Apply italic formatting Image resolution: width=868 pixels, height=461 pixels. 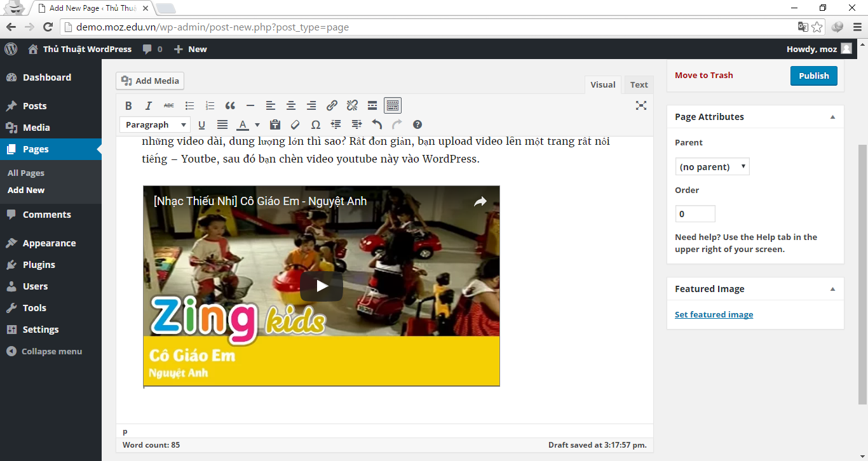coord(149,105)
